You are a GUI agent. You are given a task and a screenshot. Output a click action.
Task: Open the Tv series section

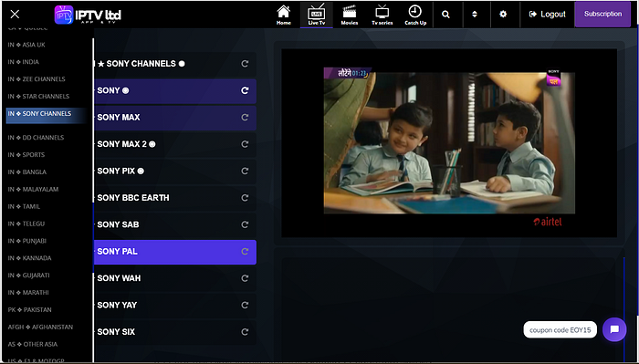point(382,16)
